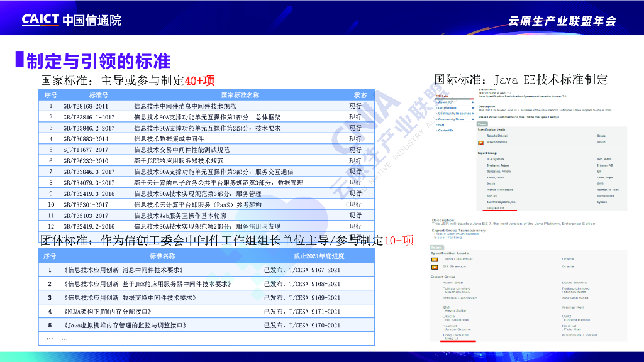The width and height of the screenshot is (644, 362).
Task: Click 《Java虚拟机堆内存管理的监控与调整接口》
Action: (125, 326)
